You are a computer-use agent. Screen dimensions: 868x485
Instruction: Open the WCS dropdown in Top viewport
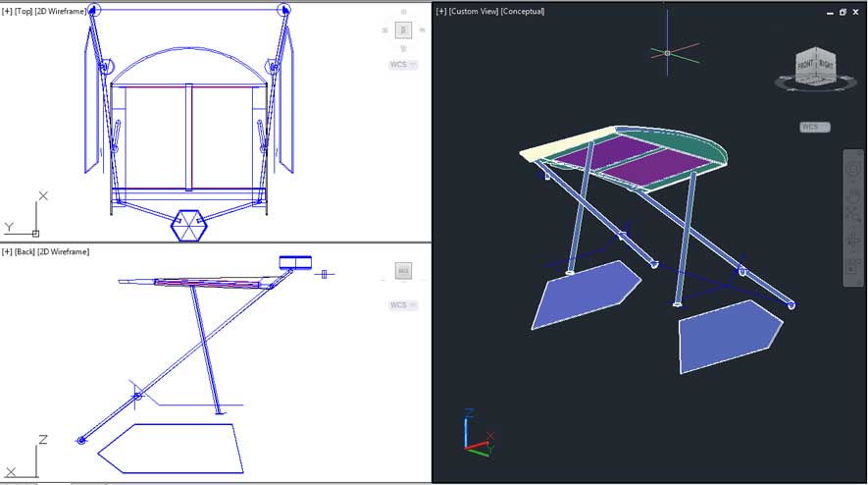402,65
